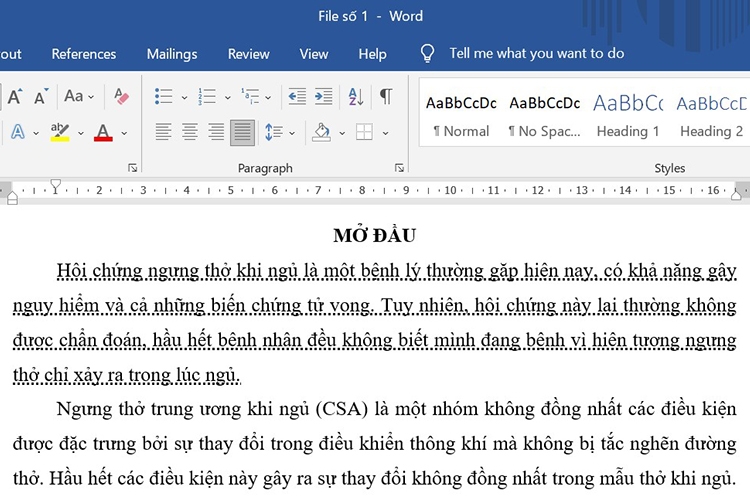Increase font size with Grow Font icon
750x500 pixels.
pyautogui.click(x=15, y=97)
